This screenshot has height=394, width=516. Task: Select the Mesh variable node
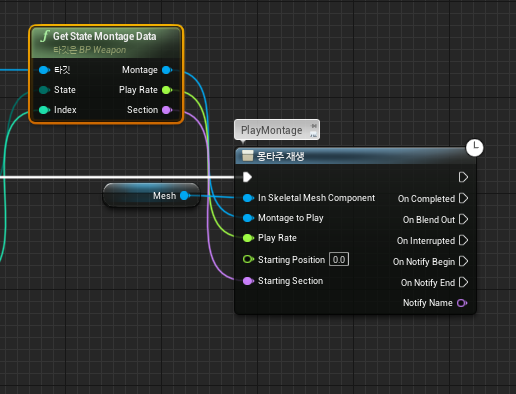152,195
